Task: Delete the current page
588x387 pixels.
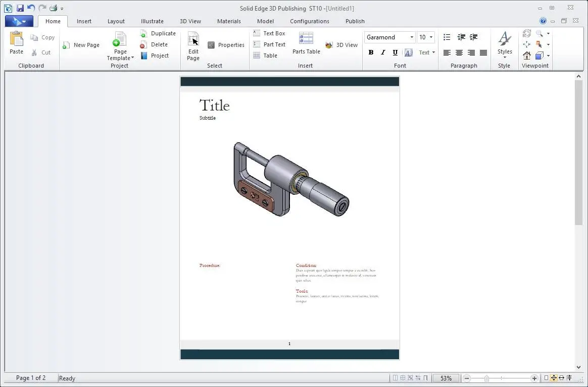Action: [x=154, y=44]
